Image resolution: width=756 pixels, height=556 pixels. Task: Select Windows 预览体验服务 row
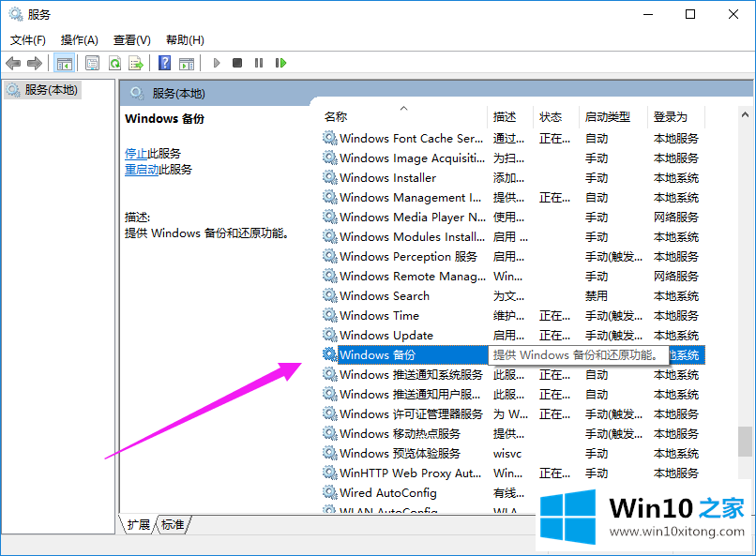click(513, 454)
